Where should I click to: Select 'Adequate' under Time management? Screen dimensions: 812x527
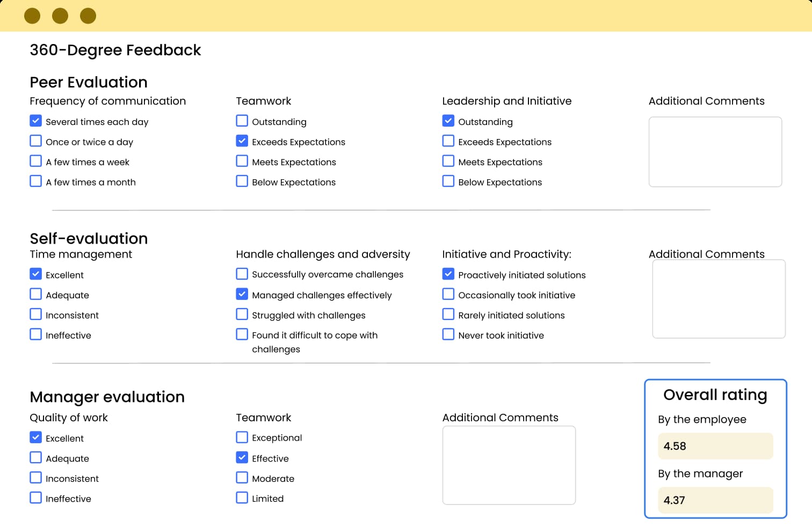coord(36,294)
